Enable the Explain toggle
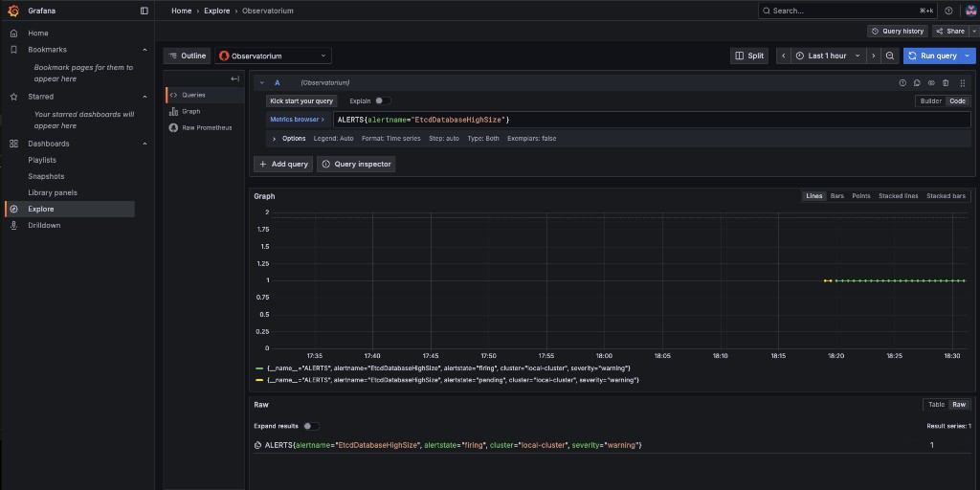This screenshot has width=980, height=490. (x=383, y=100)
